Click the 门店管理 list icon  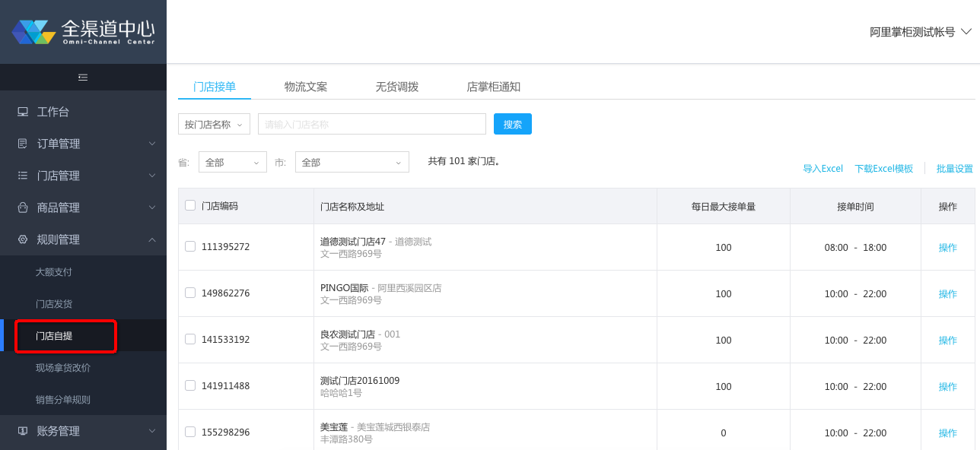23,176
